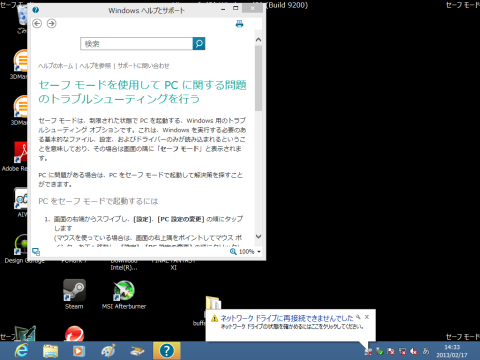The image size is (480, 360).
Task: Click the zoom magnifier icon in status bar
Action: tap(233, 252)
